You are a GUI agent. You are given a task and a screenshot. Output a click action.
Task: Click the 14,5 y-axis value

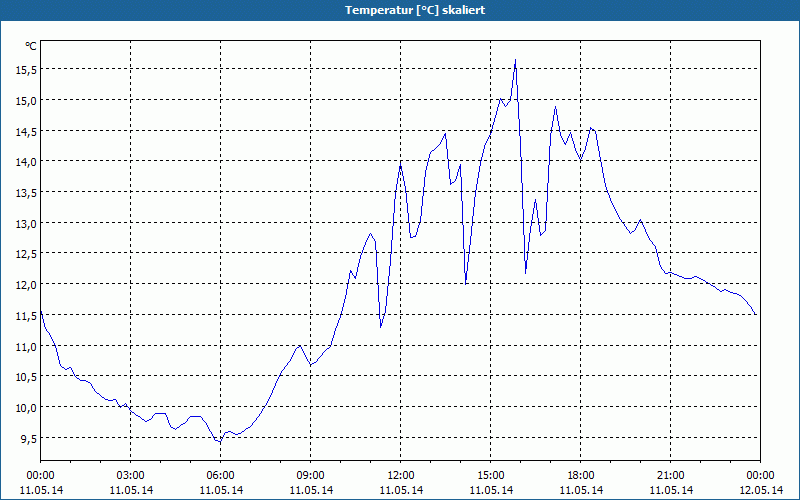click(x=26, y=132)
